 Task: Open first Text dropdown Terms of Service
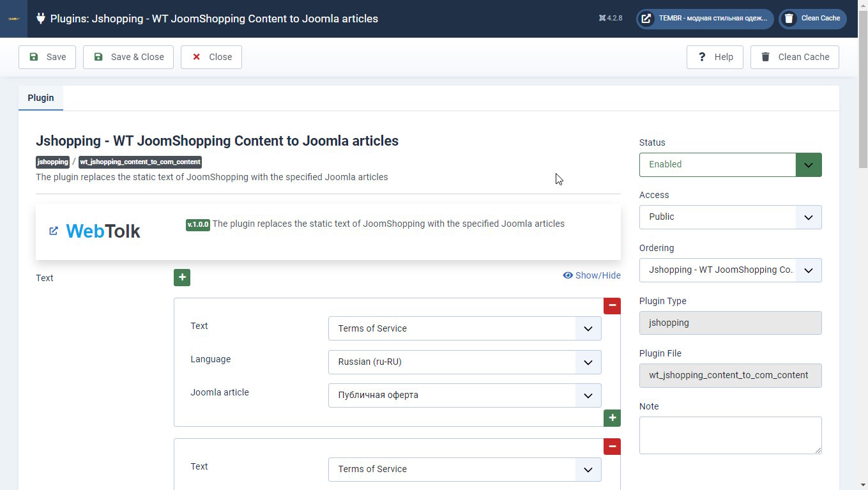pos(464,328)
